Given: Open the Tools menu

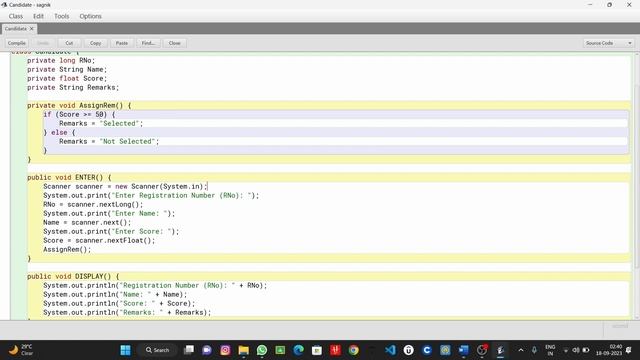Looking at the screenshot, I should click(62, 16).
